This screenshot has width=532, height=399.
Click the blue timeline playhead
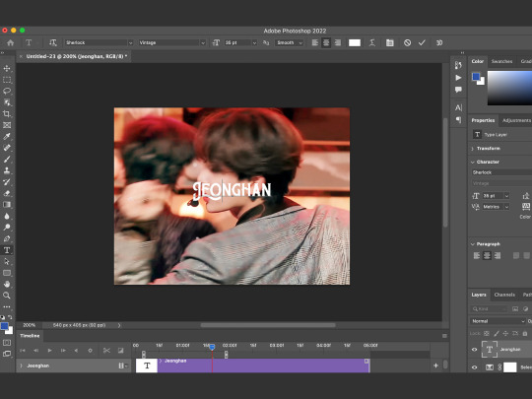click(x=212, y=347)
